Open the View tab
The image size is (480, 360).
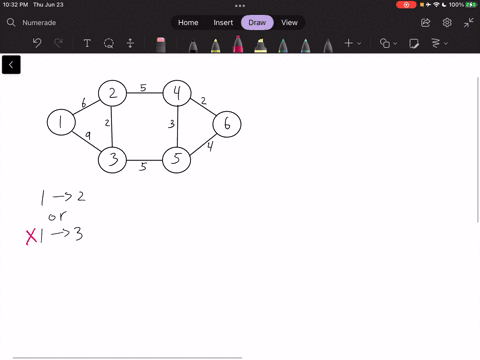(289, 23)
